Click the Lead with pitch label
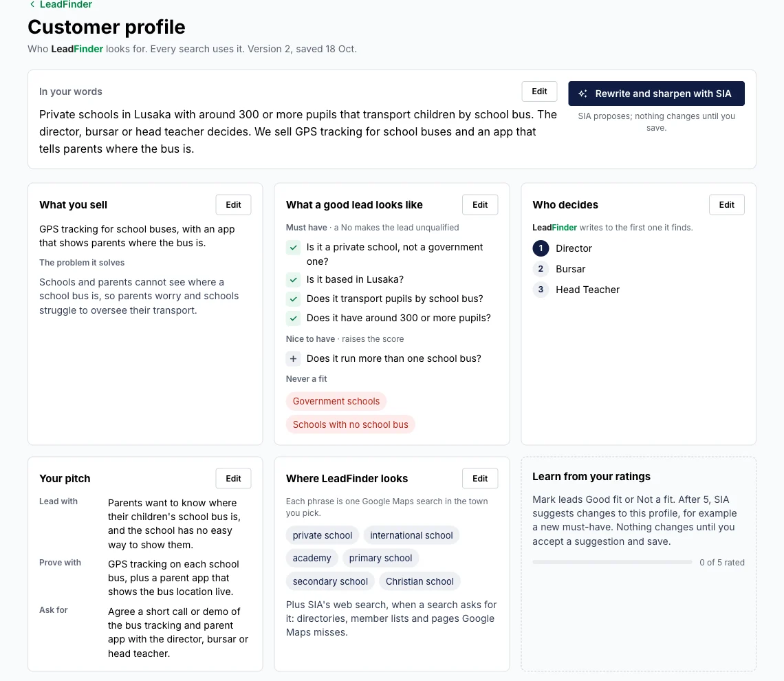 coord(58,501)
